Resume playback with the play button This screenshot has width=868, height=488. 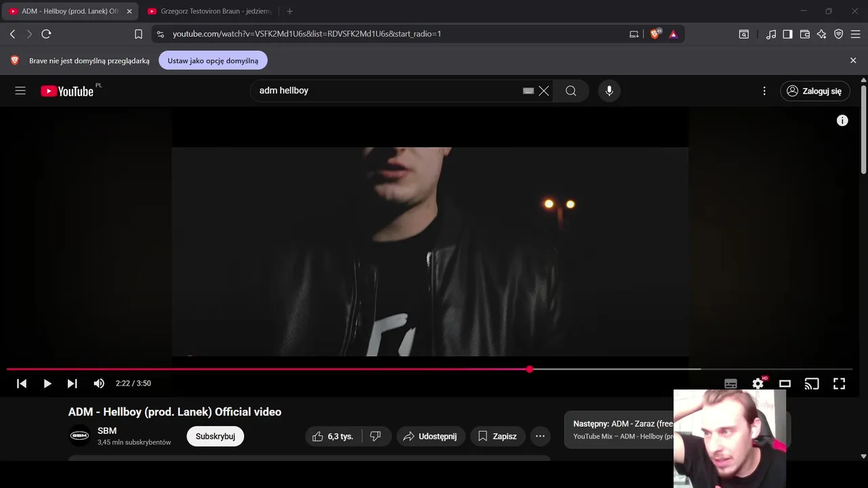pos(47,384)
